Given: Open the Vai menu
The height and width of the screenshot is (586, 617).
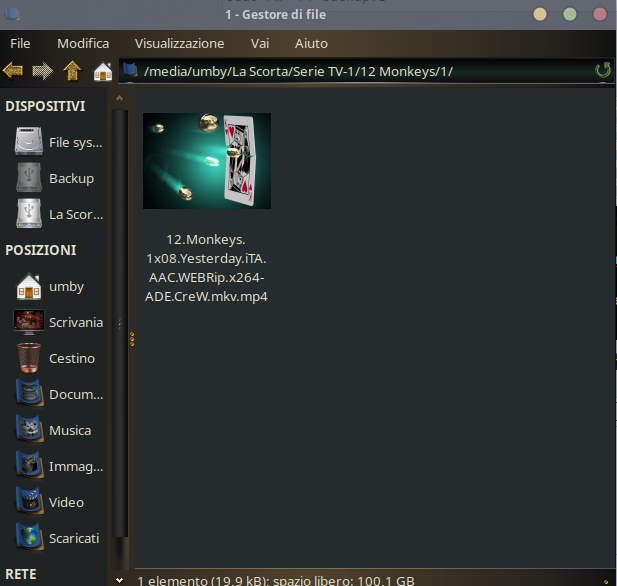Looking at the screenshot, I should tap(260, 43).
